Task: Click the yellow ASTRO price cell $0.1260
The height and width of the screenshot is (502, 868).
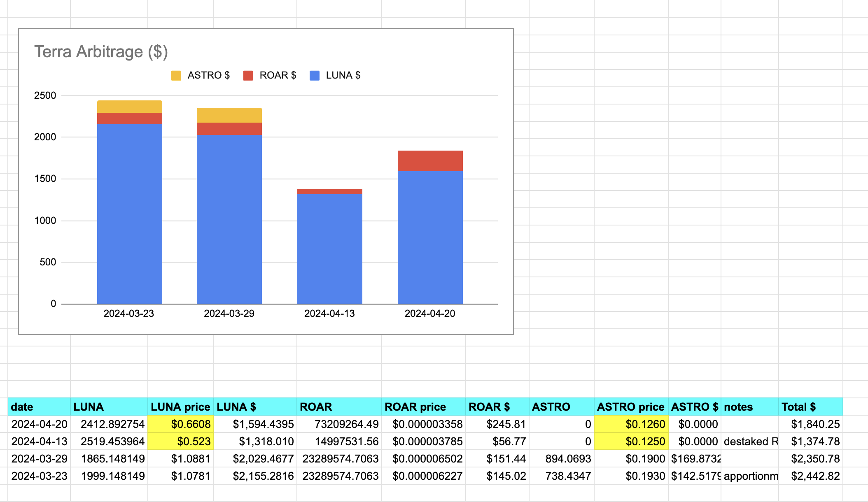Action: [631, 424]
